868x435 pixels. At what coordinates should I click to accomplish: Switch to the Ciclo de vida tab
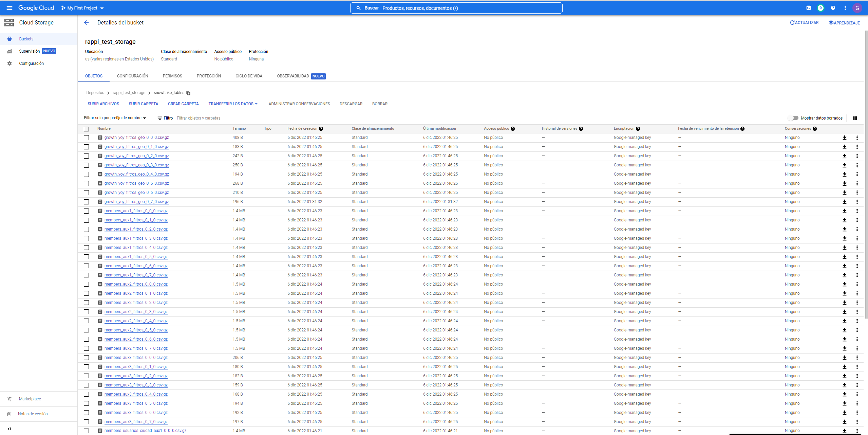click(x=249, y=76)
